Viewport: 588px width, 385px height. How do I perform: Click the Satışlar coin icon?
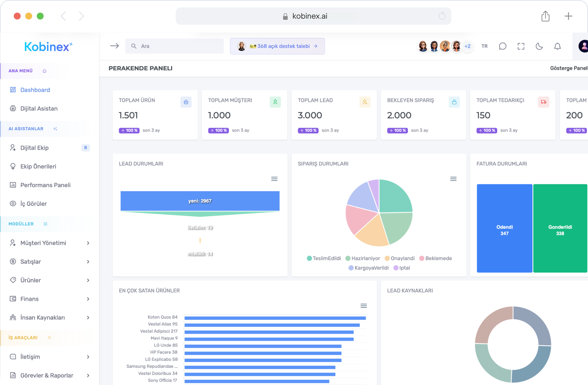pyautogui.click(x=13, y=261)
